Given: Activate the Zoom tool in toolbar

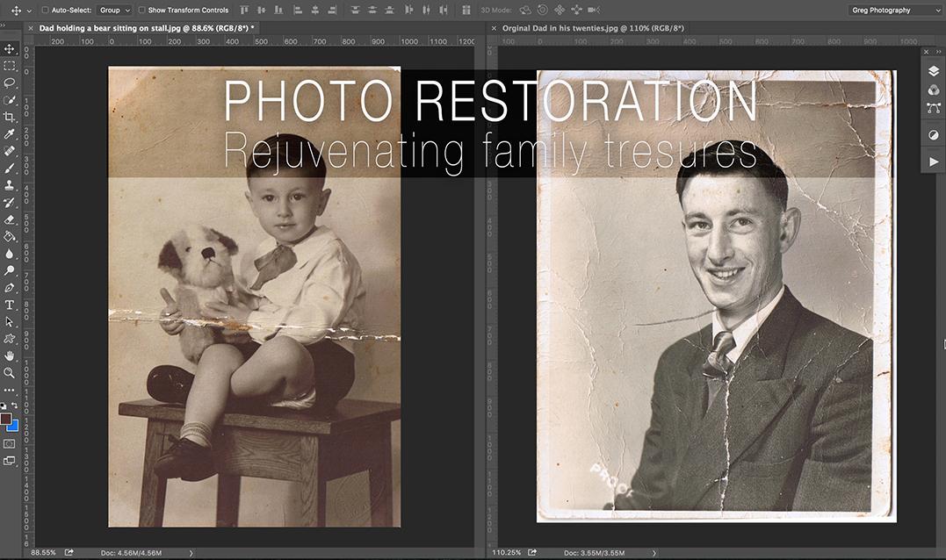Looking at the screenshot, I should tap(10, 372).
